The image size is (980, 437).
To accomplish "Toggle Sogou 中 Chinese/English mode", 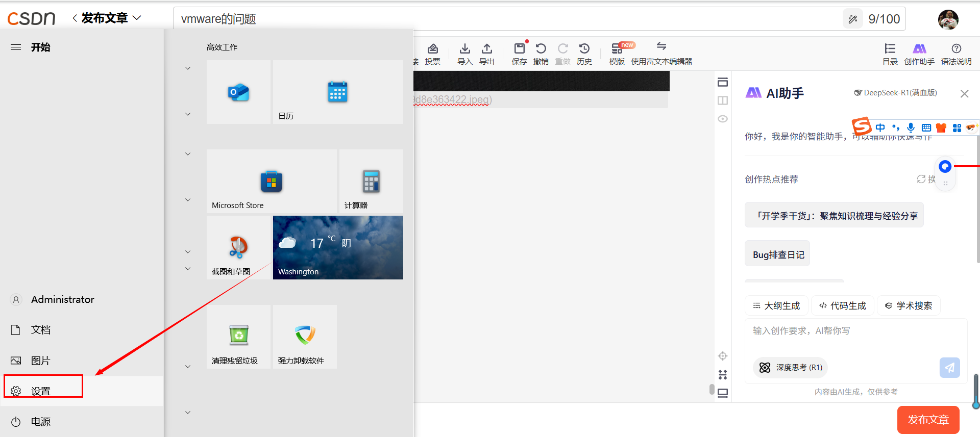I will 880,127.
